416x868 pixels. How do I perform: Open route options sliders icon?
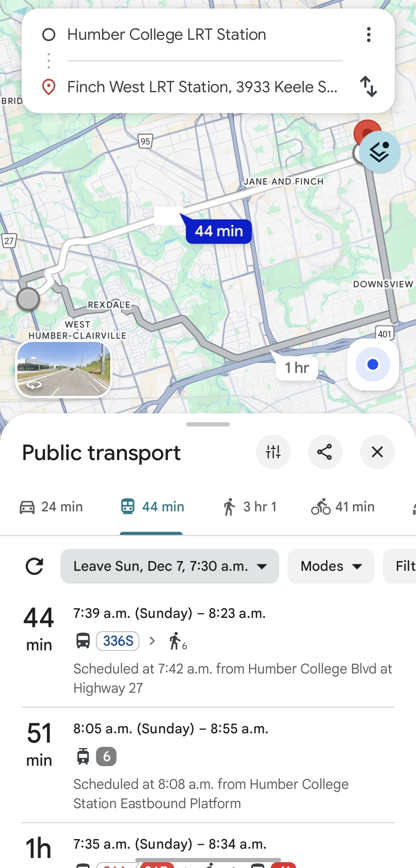pyautogui.click(x=273, y=452)
